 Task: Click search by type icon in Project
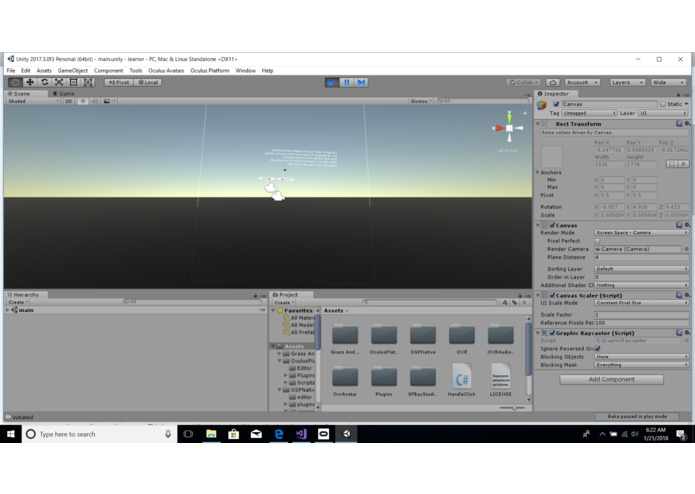(x=505, y=303)
